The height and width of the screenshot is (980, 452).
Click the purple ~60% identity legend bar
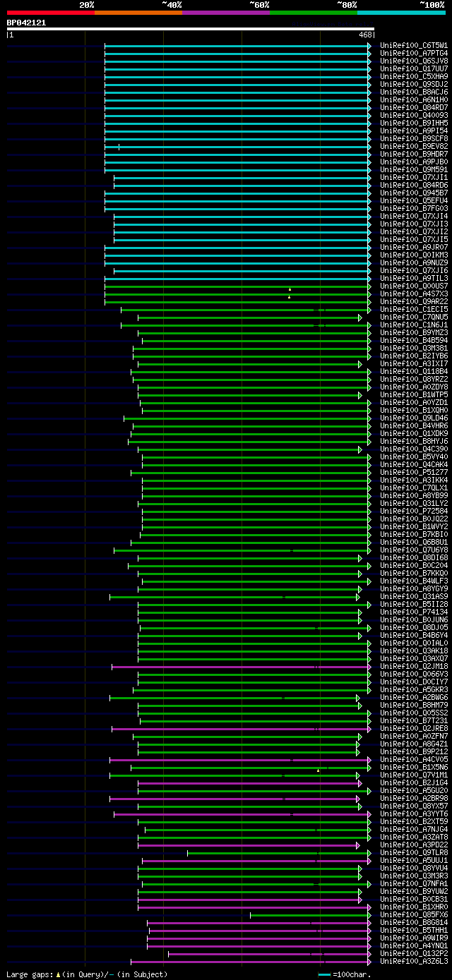[x=225, y=13]
